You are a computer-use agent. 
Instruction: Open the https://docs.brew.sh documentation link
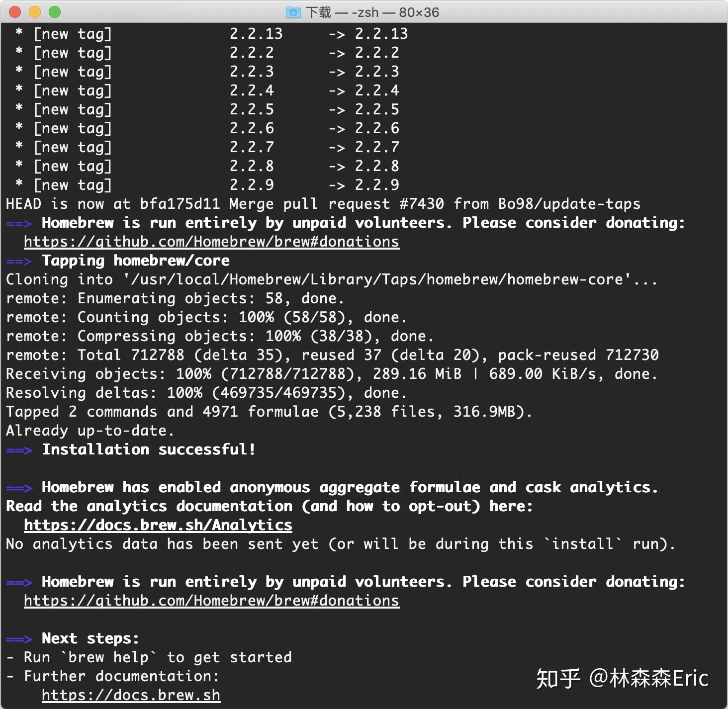tap(131, 695)
